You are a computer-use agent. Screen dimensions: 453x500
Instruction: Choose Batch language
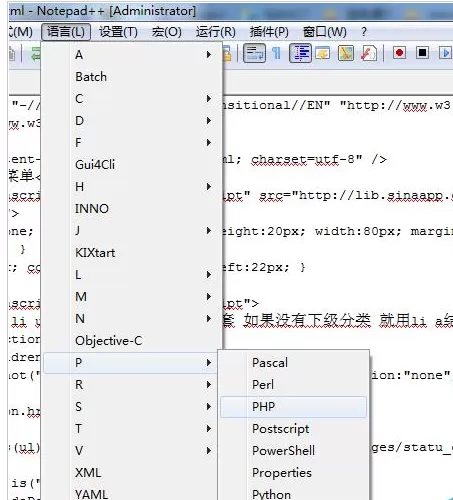(133, 76)
